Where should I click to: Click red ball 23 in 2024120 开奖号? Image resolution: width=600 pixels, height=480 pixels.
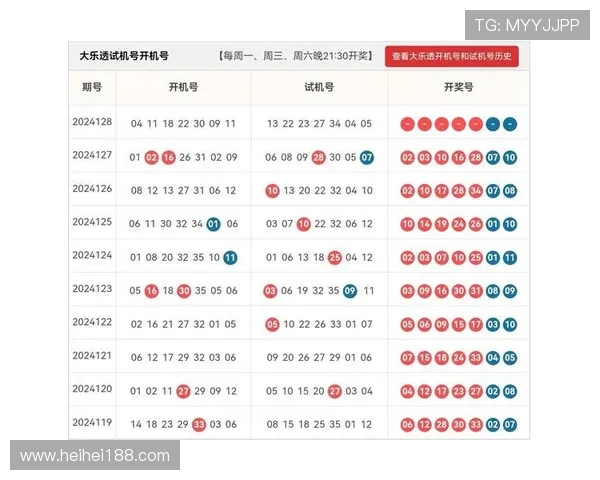(458, 392)
